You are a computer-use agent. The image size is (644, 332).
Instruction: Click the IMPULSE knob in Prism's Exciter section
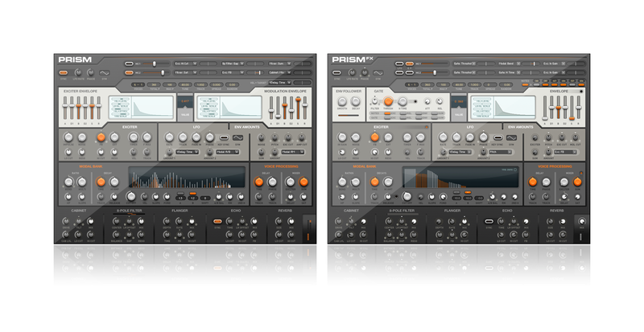[x=68, y=137]
